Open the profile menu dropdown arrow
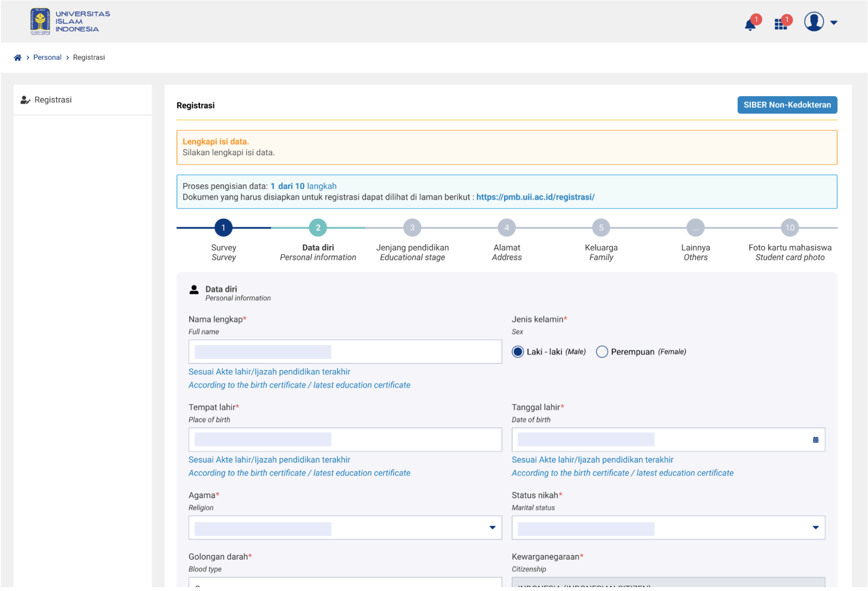Screen dimensions: 868x591 pyautogui.click(x=834, y=23)
